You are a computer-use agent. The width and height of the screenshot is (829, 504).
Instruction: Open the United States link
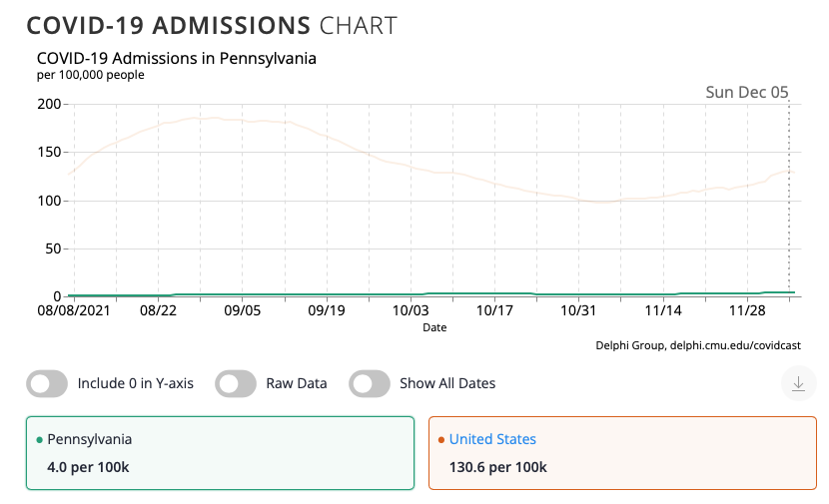point(492,439)
